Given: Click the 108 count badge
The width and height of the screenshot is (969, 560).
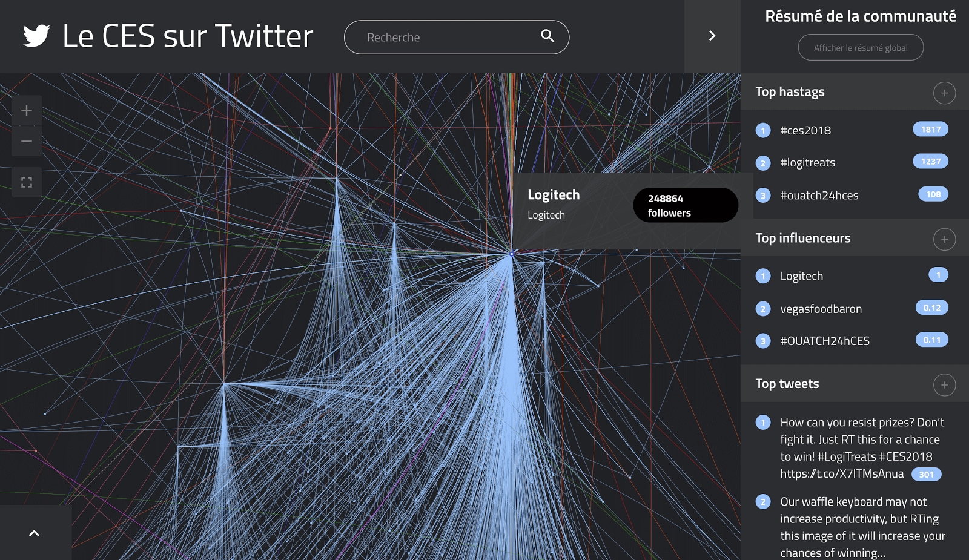Looking at the screenshot, I should 933,194.
